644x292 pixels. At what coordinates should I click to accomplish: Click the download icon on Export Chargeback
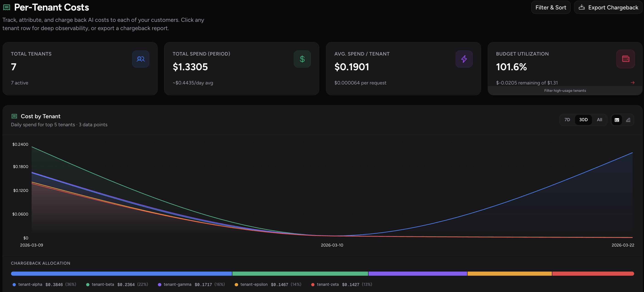[x=581, y=7]
